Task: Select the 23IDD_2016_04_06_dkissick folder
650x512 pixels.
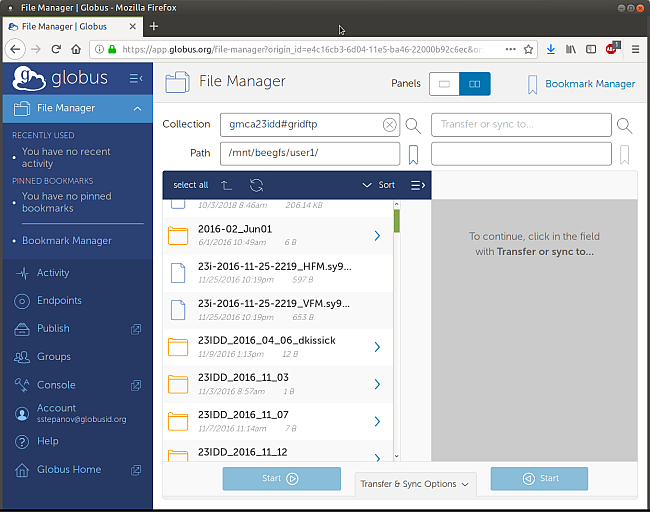Action: [x=278, y=347]
